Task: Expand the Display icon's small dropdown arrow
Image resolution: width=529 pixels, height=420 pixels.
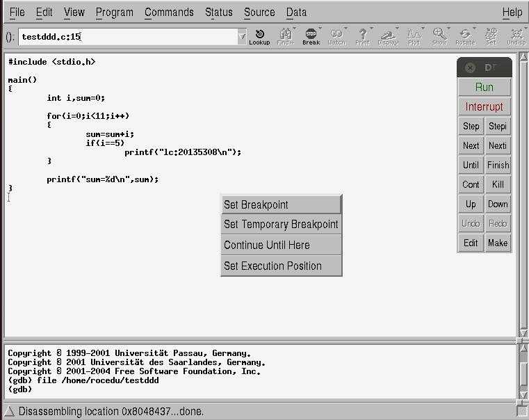Action: coord(397,29)
